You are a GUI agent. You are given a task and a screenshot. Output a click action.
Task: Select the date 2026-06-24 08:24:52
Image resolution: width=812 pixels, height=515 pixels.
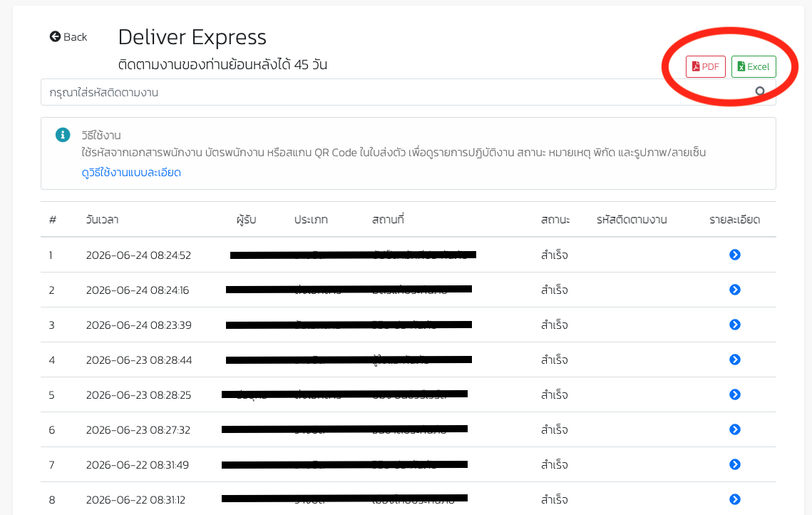pos(138,255)
